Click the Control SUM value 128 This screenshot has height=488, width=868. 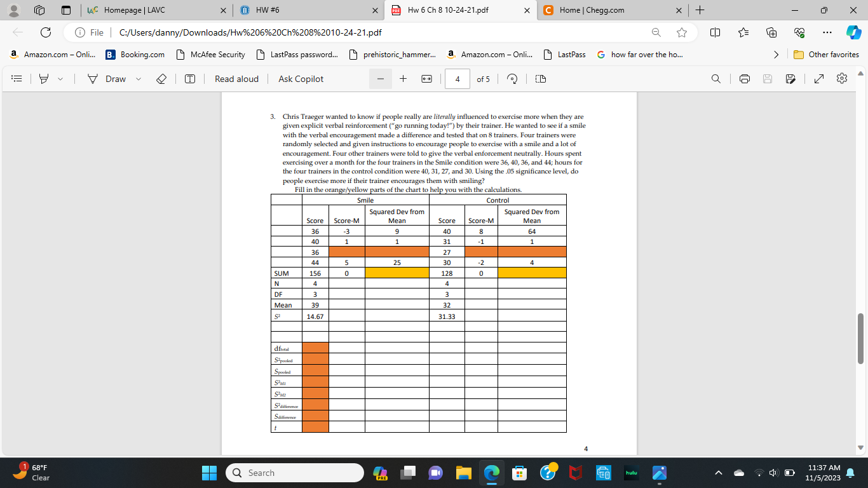pyautogui.click(x=447, y=273)
